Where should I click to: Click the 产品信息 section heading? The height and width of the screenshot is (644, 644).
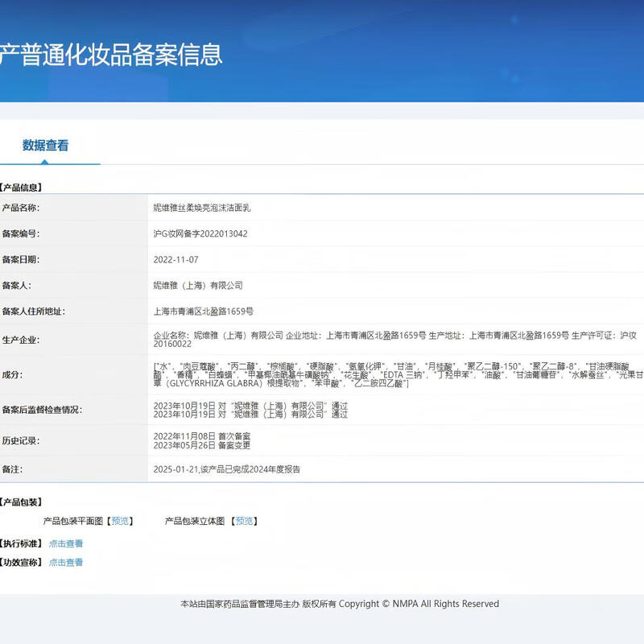tap(22, 188)
